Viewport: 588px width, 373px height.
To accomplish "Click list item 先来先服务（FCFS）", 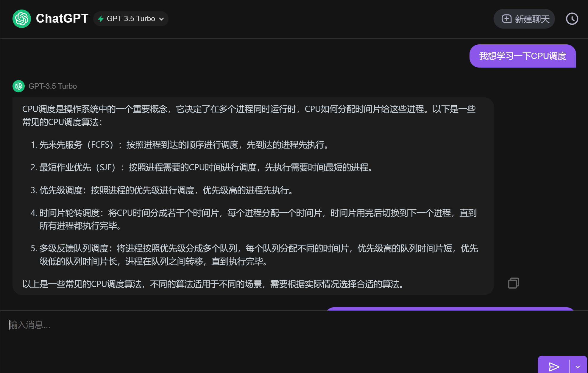I will click(x=181, y=145).
